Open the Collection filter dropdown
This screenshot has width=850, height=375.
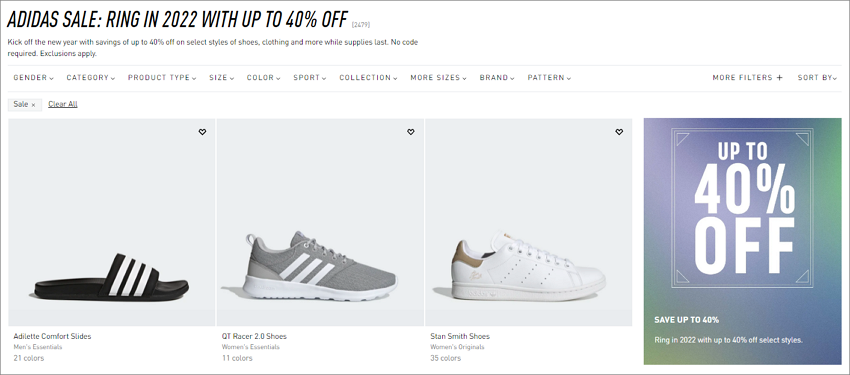pos(368,77)
